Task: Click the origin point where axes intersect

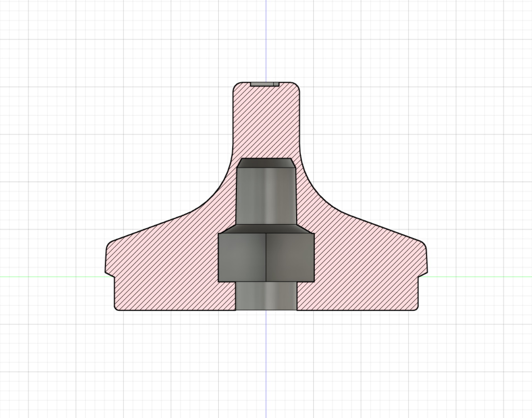Action: pos(266,276)
